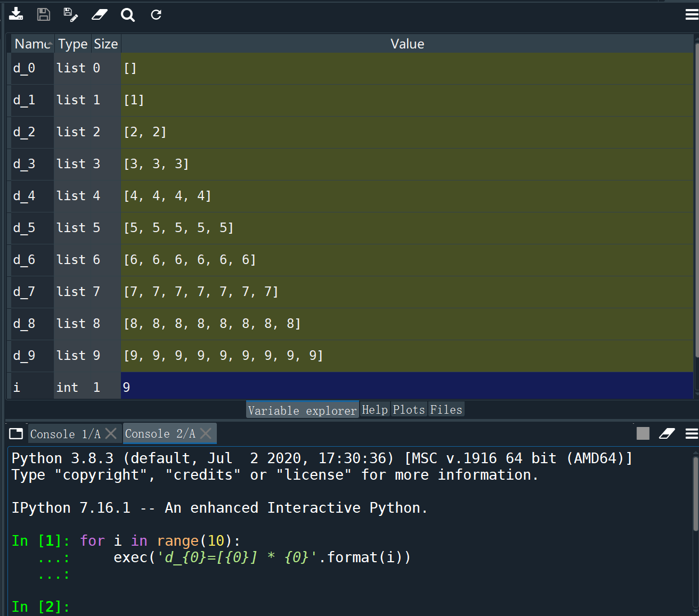Select the i variable name
The width and height of the screenshot is (699, 616).
(x=32, y=387)
